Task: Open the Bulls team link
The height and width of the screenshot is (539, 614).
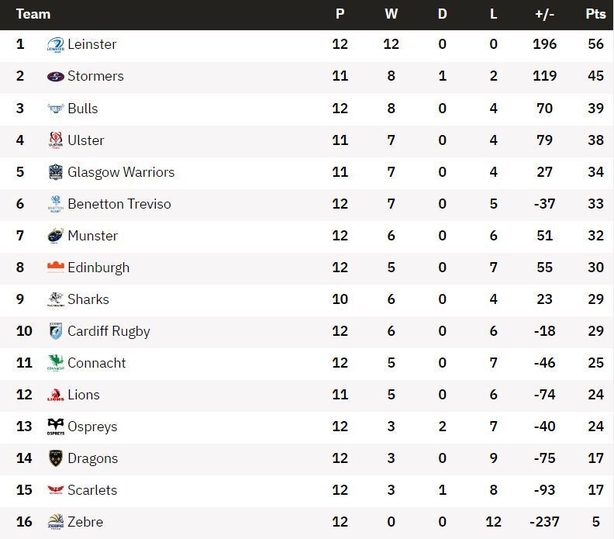Action: click(x=83, y=109)
